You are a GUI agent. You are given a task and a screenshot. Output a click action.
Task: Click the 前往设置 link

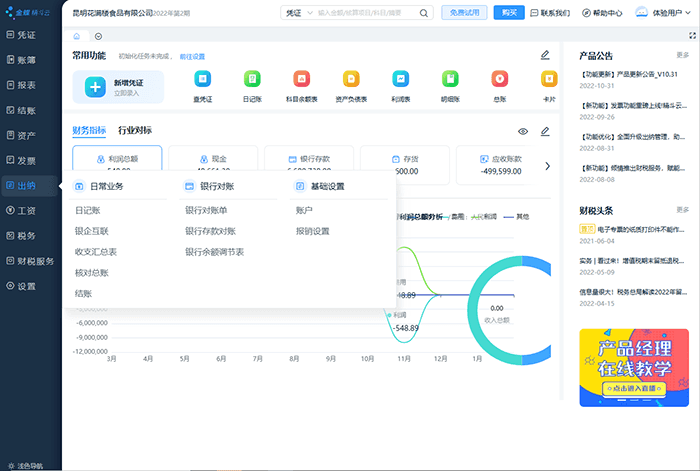(192, 57)
